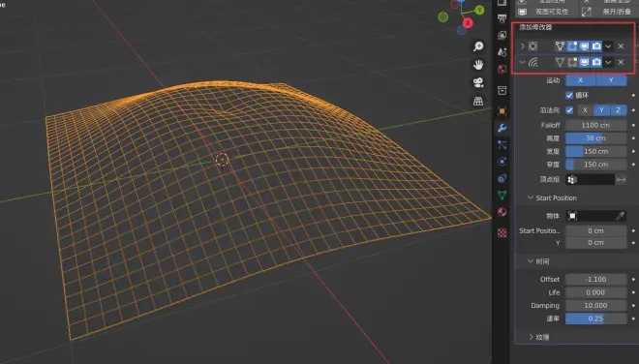This screenshot has height=364, width=639.
Task: Toggle the 循环 cyclic checkbox
Action: click(569, 96)
